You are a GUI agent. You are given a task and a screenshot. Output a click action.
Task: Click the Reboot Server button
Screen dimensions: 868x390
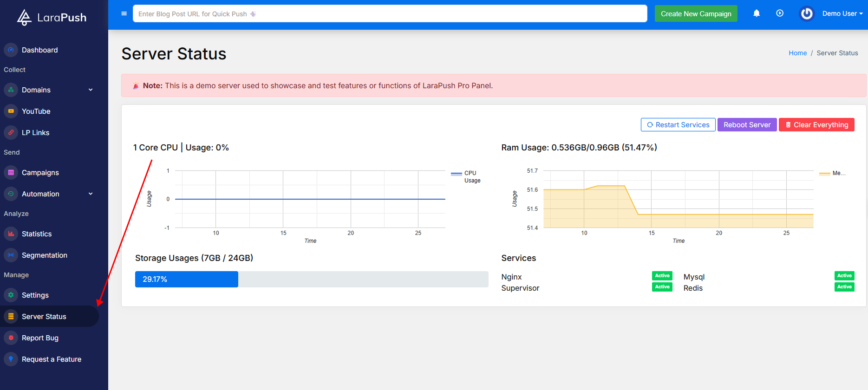(x=747, y=124)
